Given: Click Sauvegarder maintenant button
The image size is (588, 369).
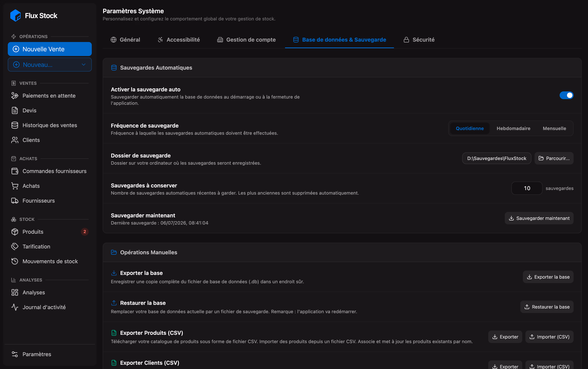Looking at the screenshot, I should [539, 218].
